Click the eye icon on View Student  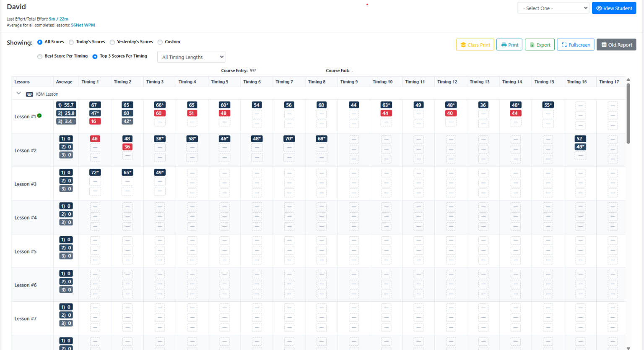[599, 8]
